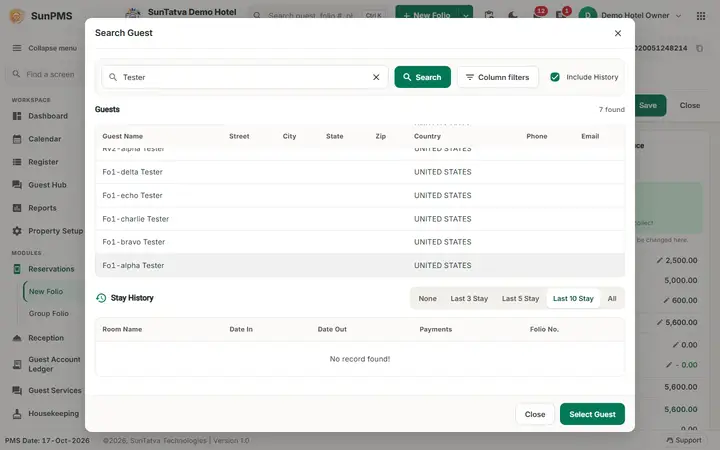Click the Find a screen field
720x450 pixels.
(x=46, y=74)
